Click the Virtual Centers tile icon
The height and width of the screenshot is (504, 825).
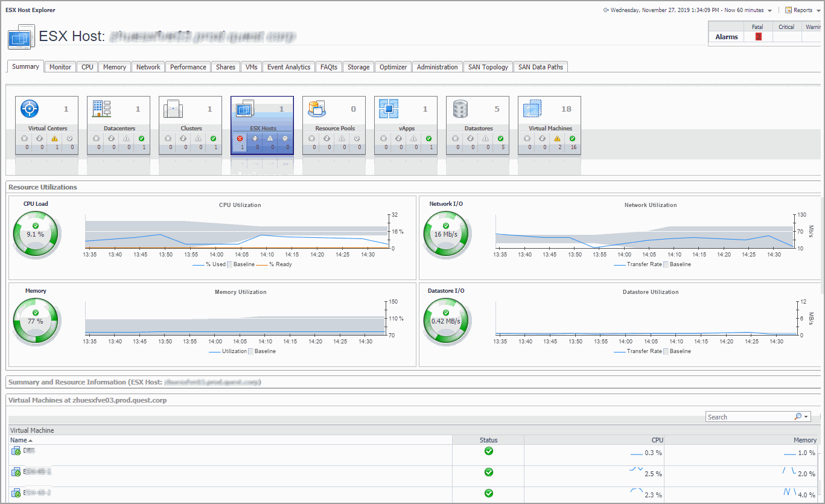30,109
